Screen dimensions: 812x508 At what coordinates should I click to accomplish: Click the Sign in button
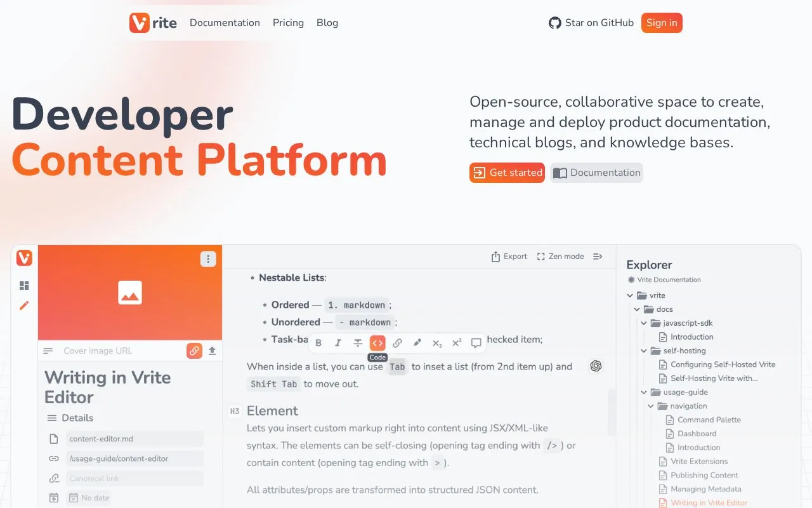[662, 23]
